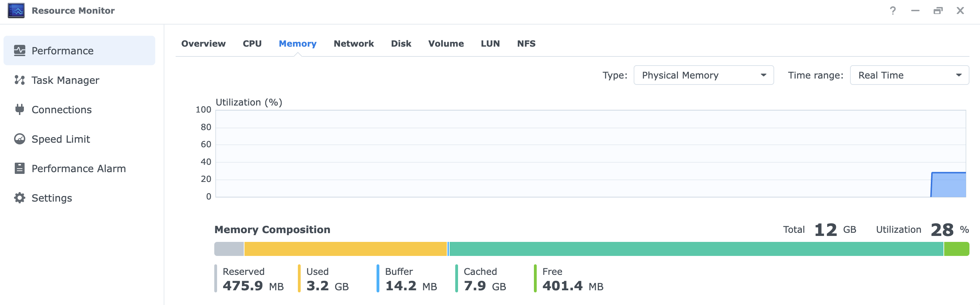This screenshot has height=305, width=980.
Task: Switch to the CPU tab
Action: click(x=252, y=44)
